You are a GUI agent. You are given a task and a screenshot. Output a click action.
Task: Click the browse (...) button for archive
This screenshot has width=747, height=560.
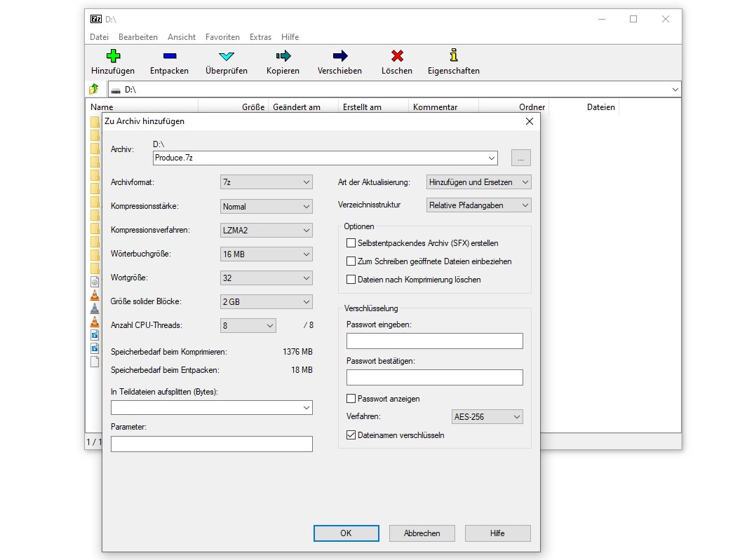[520, 158]
